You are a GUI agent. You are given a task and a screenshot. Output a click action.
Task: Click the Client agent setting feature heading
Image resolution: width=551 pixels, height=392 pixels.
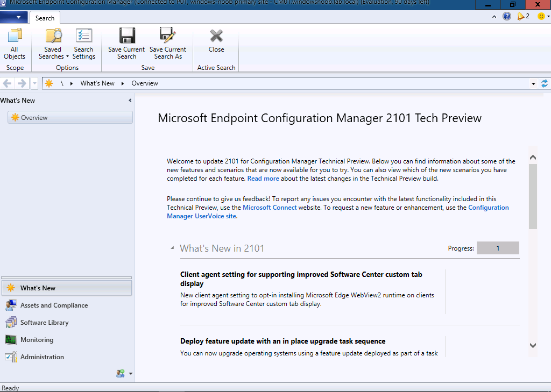(301, 279)
